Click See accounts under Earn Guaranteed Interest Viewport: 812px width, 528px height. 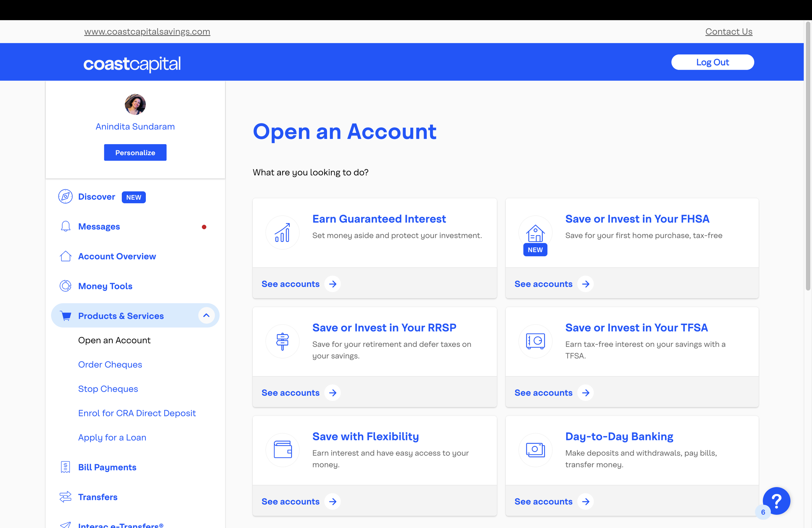point(290,284)
